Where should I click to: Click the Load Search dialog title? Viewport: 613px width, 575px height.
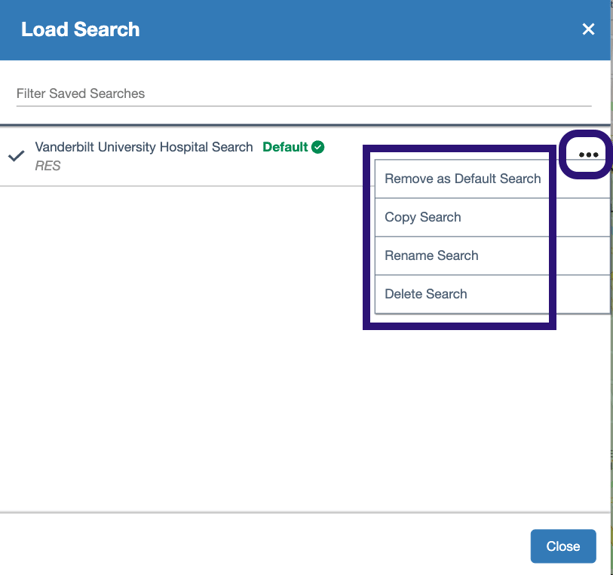pyautogui.click(x=80, y=29)
